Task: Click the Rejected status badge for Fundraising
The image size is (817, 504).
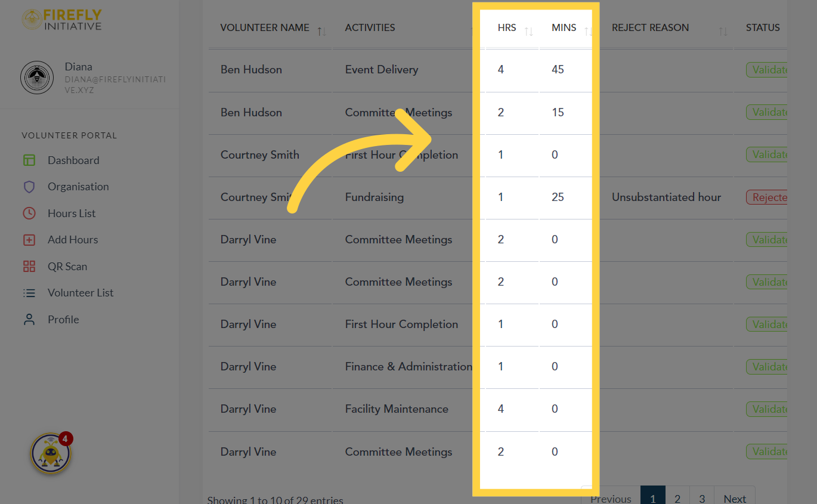Action: pyautogui.click(x=768, y=197)
